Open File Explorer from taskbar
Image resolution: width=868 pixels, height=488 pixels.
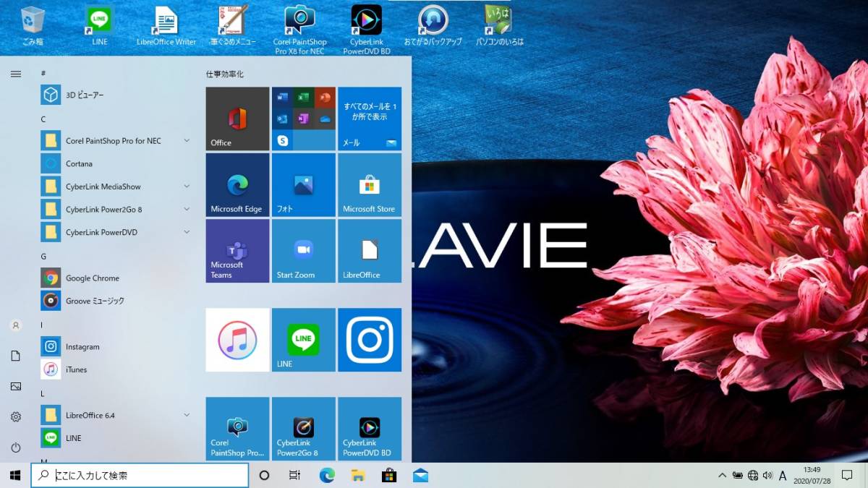click(357, 475)
